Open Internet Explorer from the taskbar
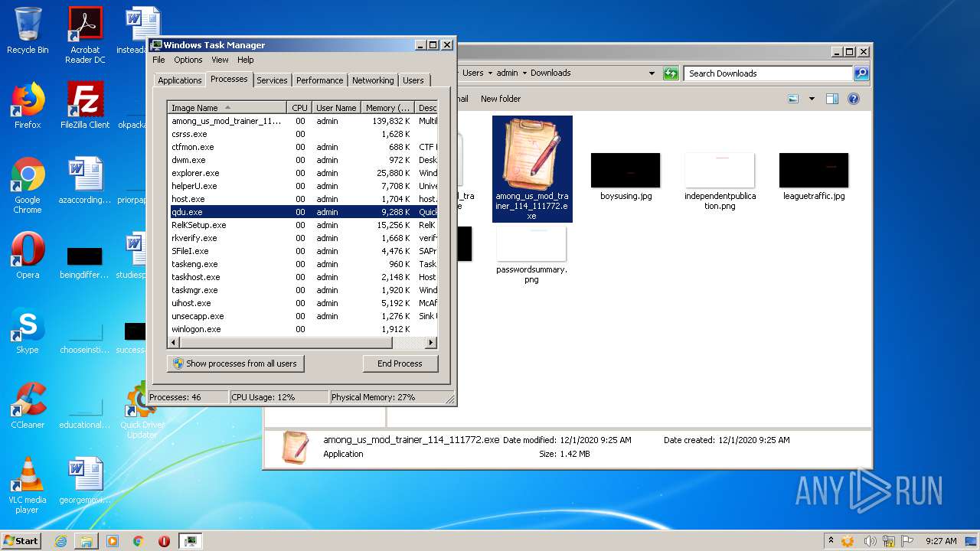 point(60,541)
